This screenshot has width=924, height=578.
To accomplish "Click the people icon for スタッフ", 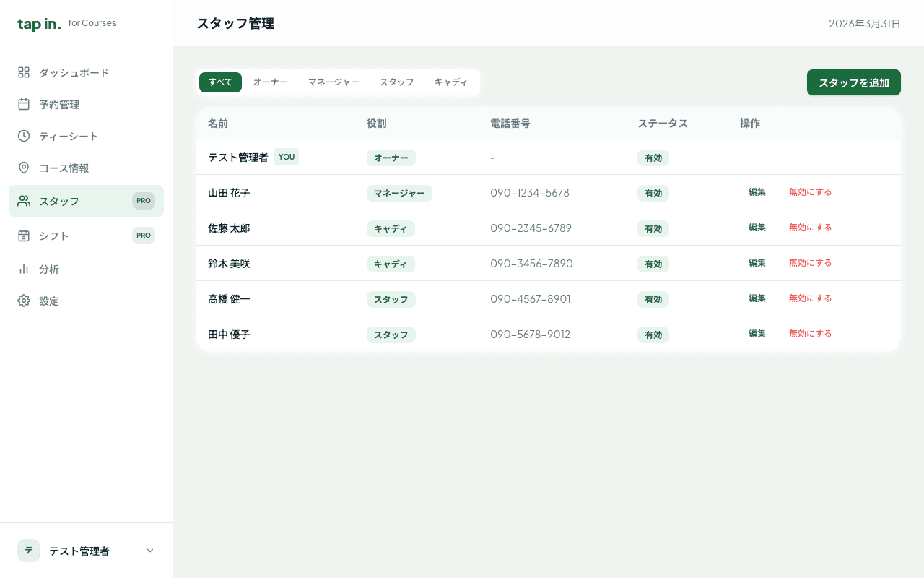I will coord(24,201).
